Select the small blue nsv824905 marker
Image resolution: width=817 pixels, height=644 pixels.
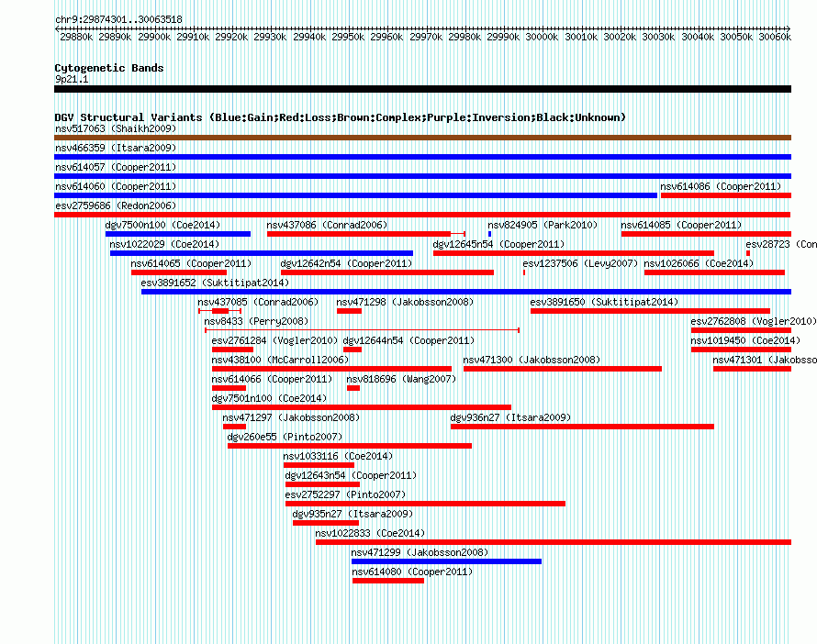pyautogui.click(x=490, y=234)
